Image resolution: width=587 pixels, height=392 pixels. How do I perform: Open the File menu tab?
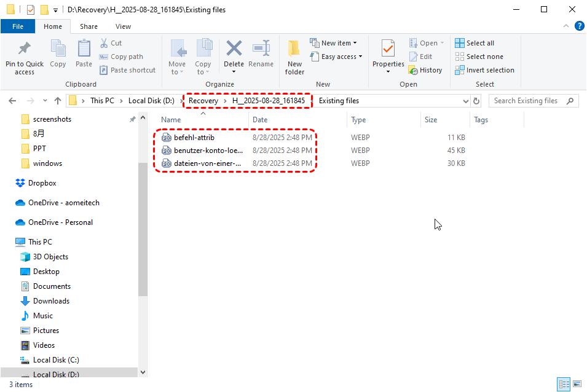(18, 26)
